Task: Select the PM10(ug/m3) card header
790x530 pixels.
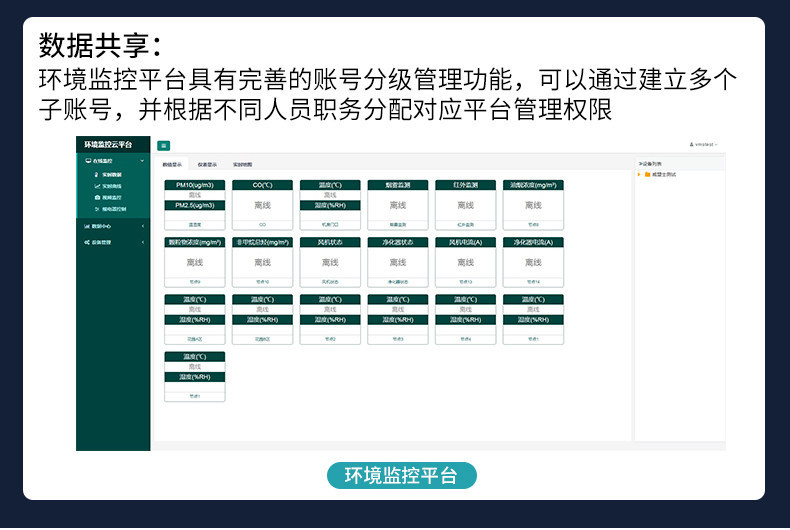Action: click(x=194, y=185)
